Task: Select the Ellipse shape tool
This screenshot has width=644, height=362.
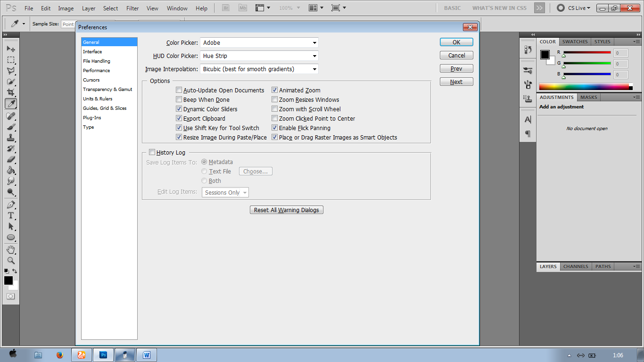Action: 10,237
